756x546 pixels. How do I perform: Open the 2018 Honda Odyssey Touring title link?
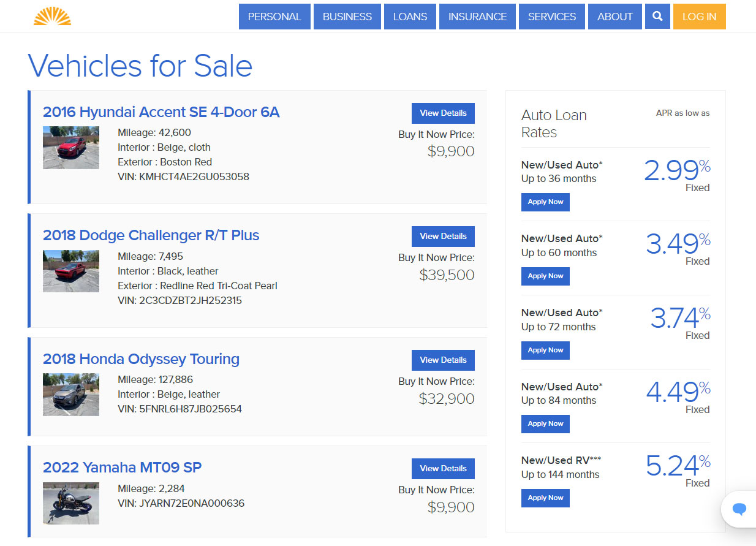point(141,359)
